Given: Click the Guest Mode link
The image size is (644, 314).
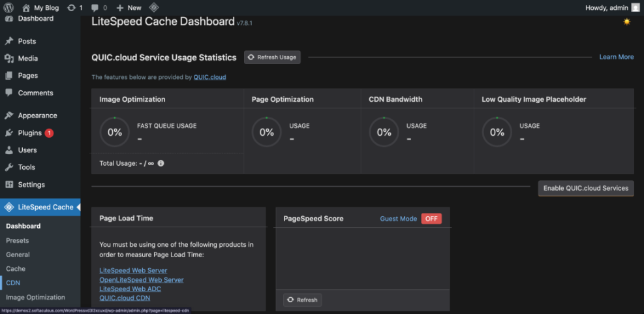Looking at the screenshot, I should (399, 219).
